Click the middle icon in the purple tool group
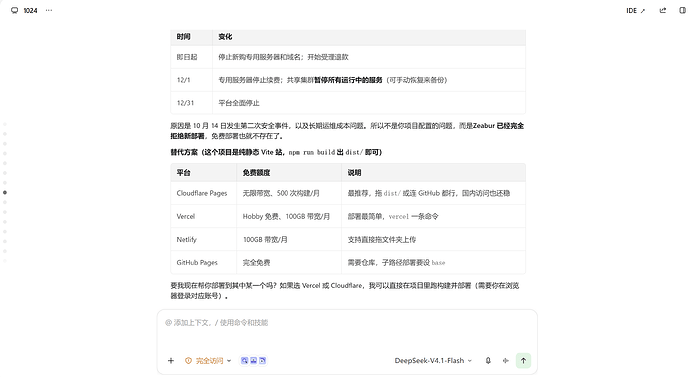 253,361
